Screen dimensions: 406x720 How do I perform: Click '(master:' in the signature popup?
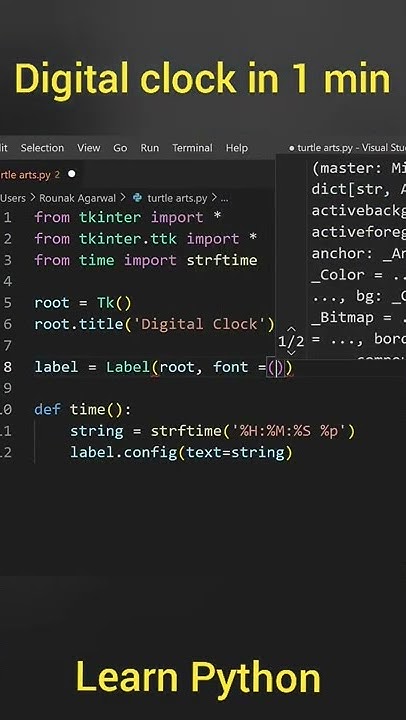347,168
